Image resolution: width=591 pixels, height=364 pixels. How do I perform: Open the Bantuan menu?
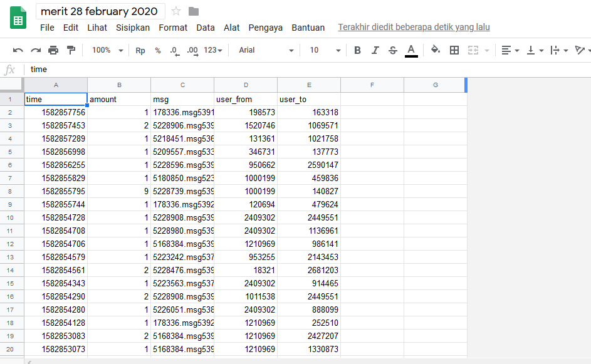pos(308,28)
